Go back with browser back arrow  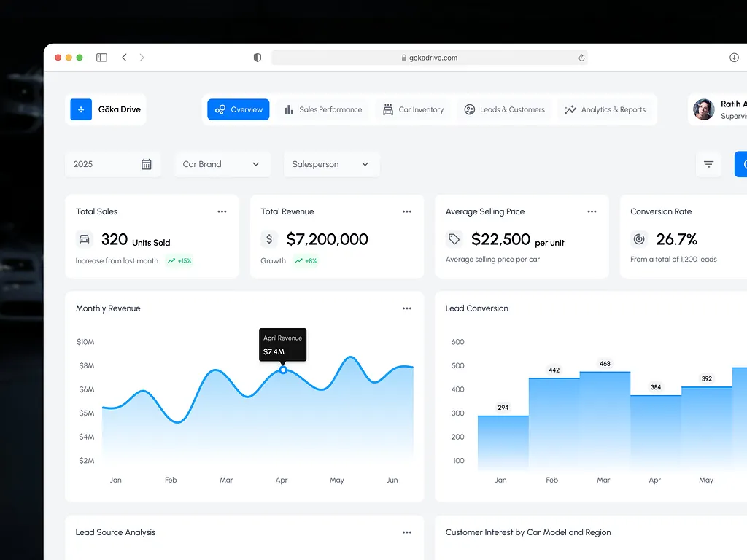124,58
